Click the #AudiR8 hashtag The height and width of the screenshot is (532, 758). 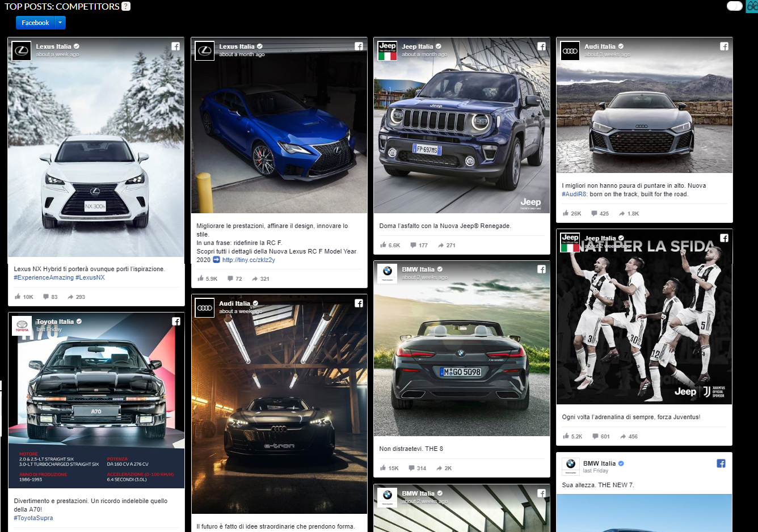coord(574,194)
